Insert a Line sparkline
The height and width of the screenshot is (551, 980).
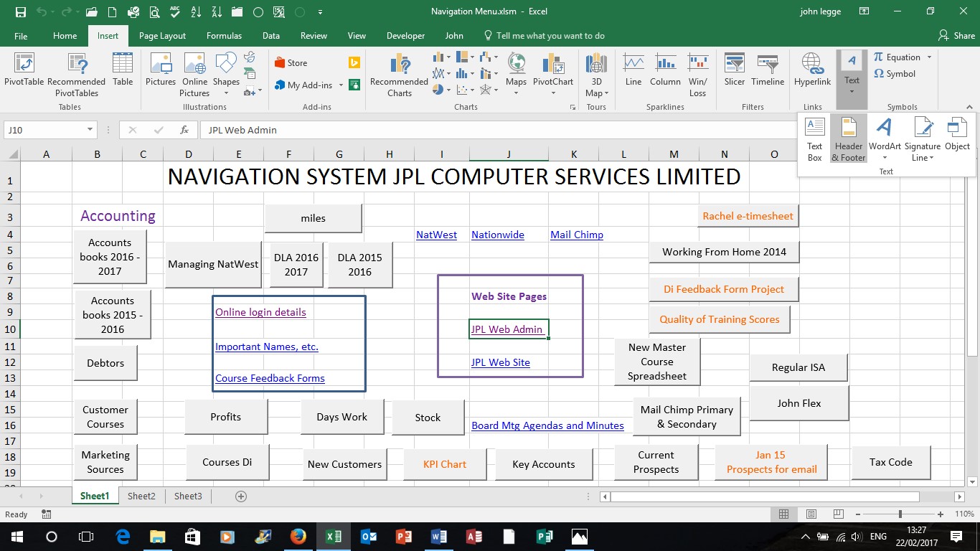(633, 70)
